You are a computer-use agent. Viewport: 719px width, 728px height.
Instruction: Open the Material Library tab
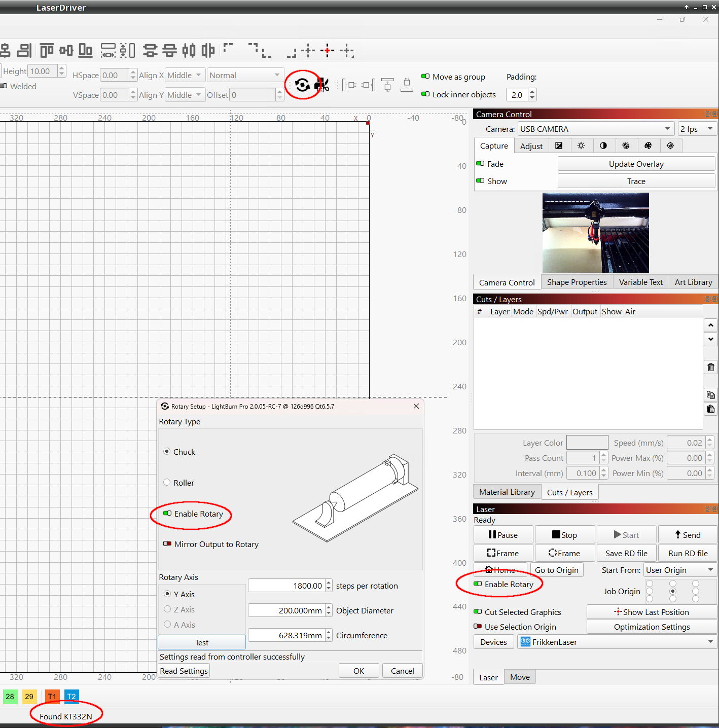[x=507, y=492]
